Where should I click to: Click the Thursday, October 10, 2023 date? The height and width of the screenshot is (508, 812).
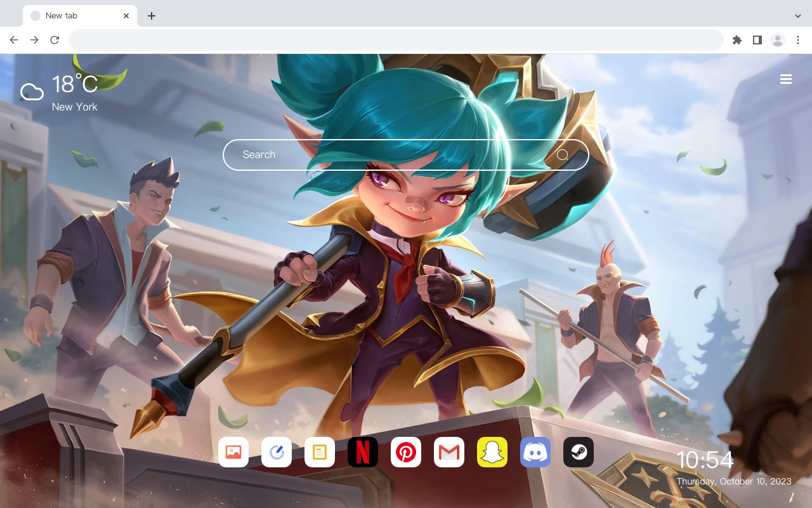[734, 481]
